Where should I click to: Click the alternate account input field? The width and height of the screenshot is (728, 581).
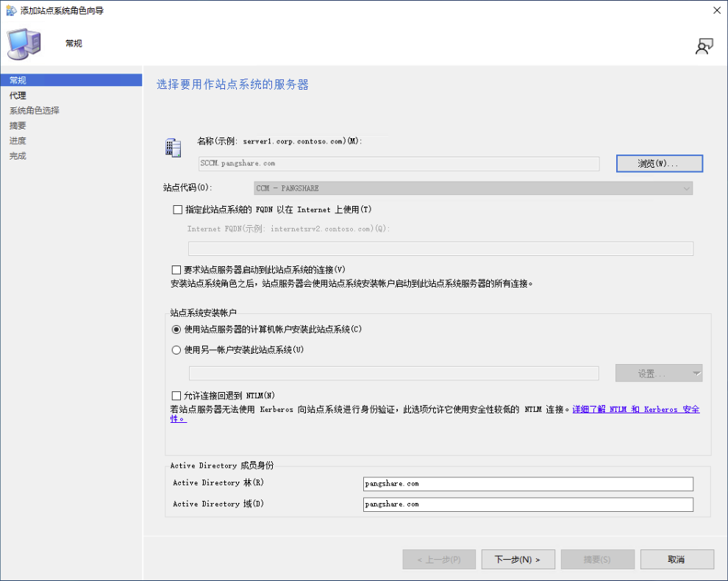[393, 373]
